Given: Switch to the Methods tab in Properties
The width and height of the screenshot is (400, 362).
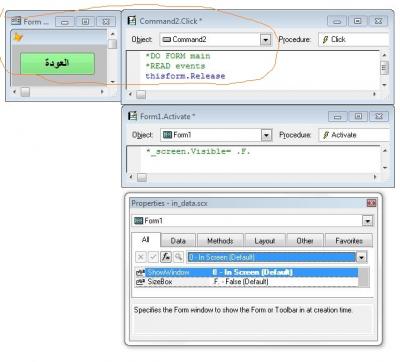Looking at the screenshot, I should pos(220,241).
